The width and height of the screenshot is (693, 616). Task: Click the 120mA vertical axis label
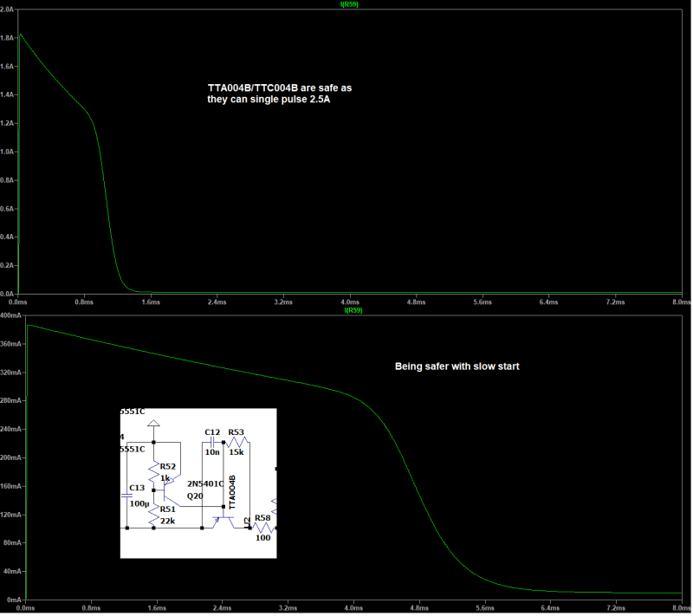pyautogui.click(x=10, y=515)
